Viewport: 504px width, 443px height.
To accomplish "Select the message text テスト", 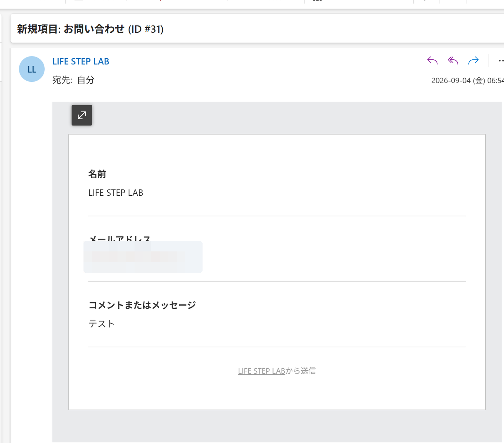I will pyautogui.click(x=102, y=324).
